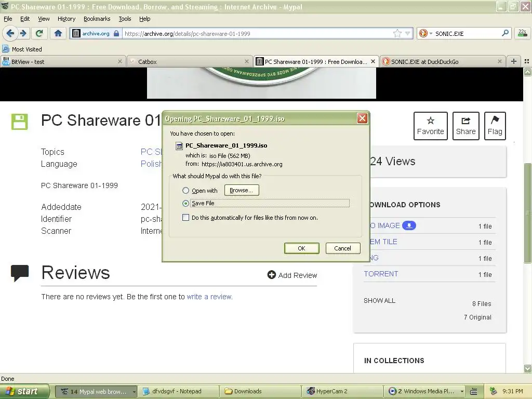This screenshot has height=399, width=532.
Task: Click the keyboard icon in system tray
Action: point(474,392)
